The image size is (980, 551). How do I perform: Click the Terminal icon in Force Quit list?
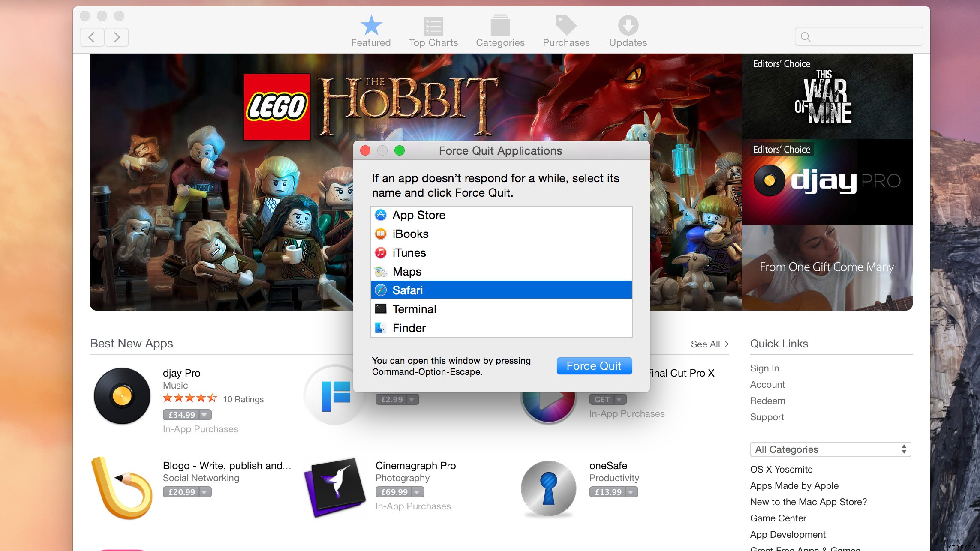coord(380,309)
